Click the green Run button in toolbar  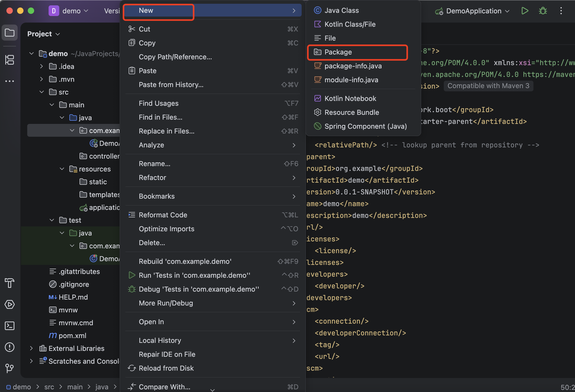click(525, 11)
